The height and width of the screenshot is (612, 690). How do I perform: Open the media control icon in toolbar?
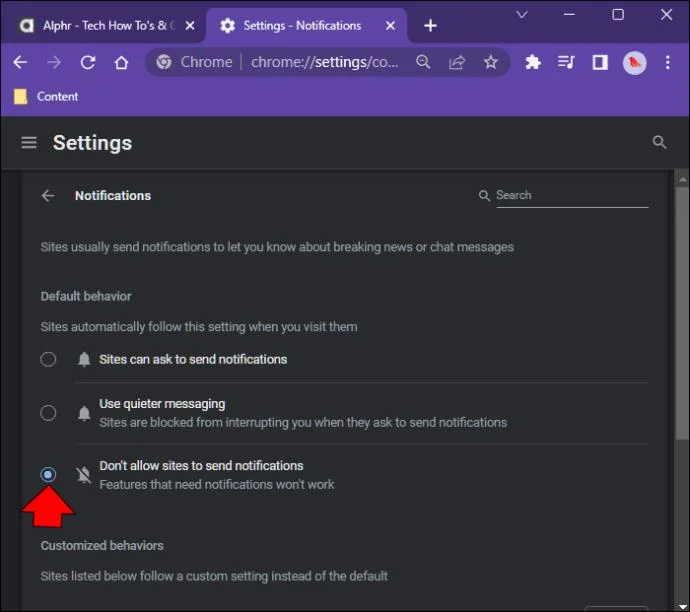566,62
